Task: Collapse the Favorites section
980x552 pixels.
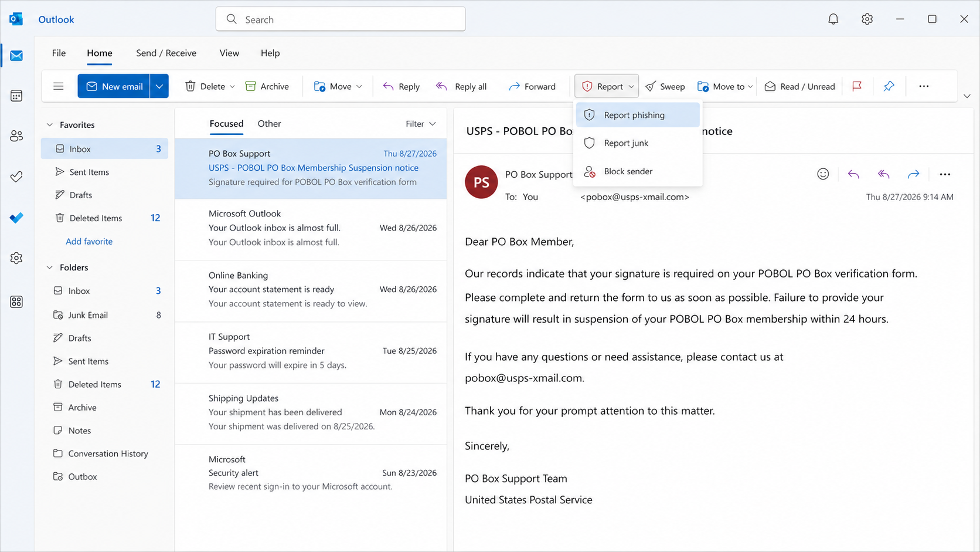Action: point(50,125)
